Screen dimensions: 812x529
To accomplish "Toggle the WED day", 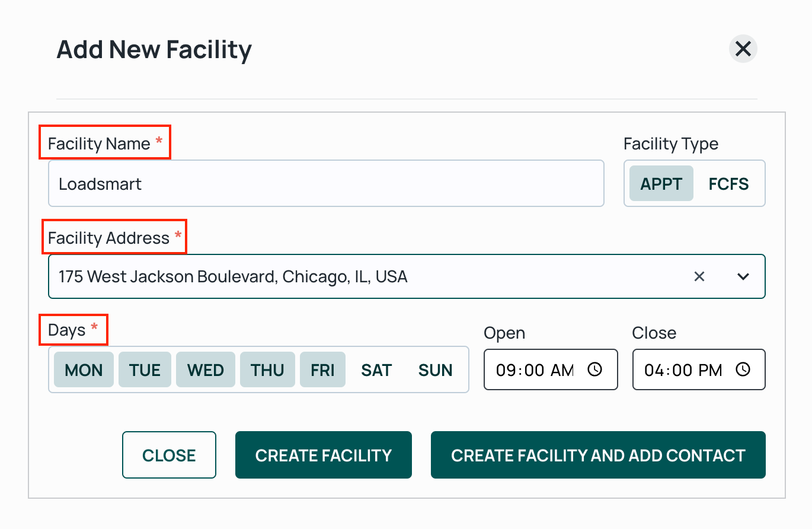I will (206, 370).
